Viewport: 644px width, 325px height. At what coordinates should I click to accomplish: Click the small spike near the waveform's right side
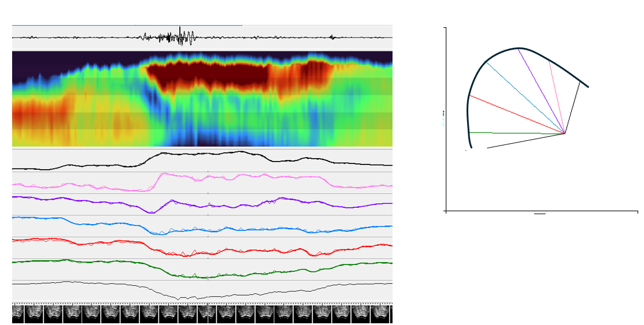[332, 38]
